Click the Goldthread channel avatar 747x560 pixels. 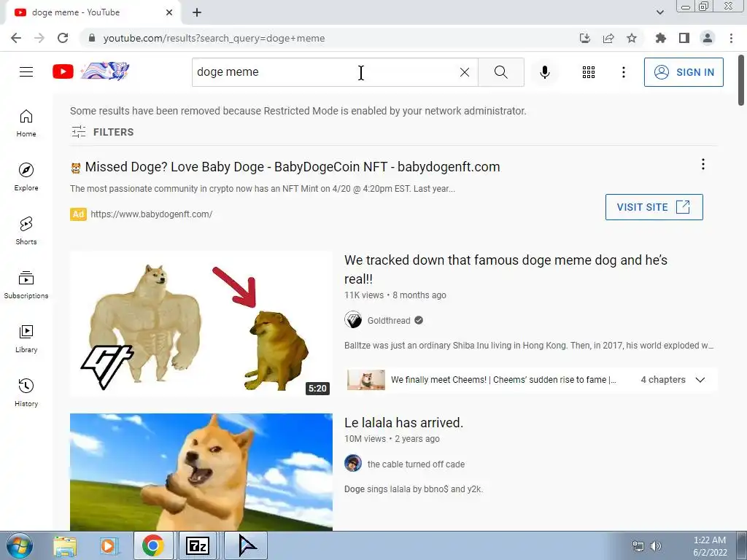[x=353, y=320]
